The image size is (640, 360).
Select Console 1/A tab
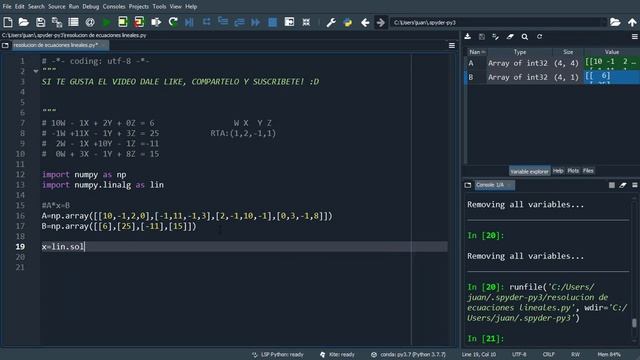494,185
